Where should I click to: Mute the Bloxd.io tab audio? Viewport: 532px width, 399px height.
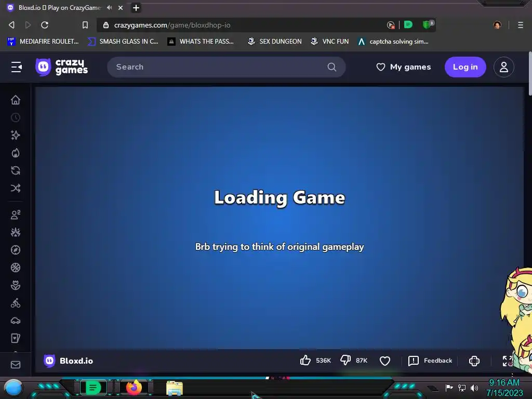pyautogui.click(x=109, y=7)
